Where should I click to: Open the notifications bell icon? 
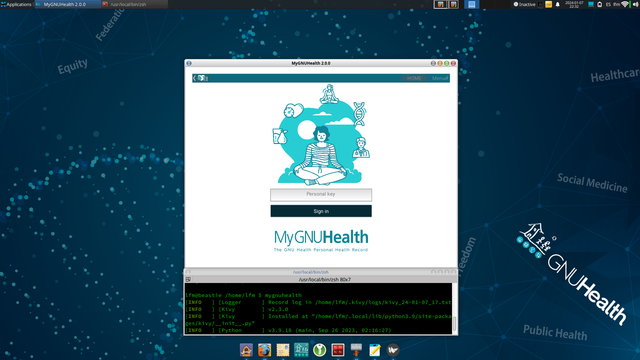558,4
